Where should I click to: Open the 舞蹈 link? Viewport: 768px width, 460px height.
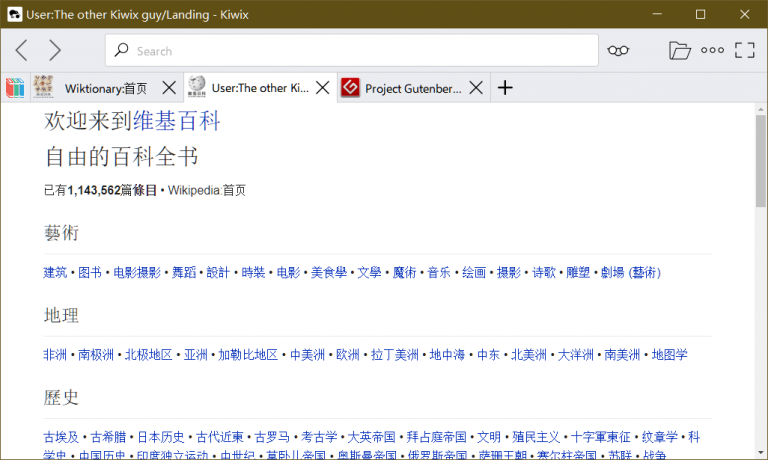tap(184, 272)
